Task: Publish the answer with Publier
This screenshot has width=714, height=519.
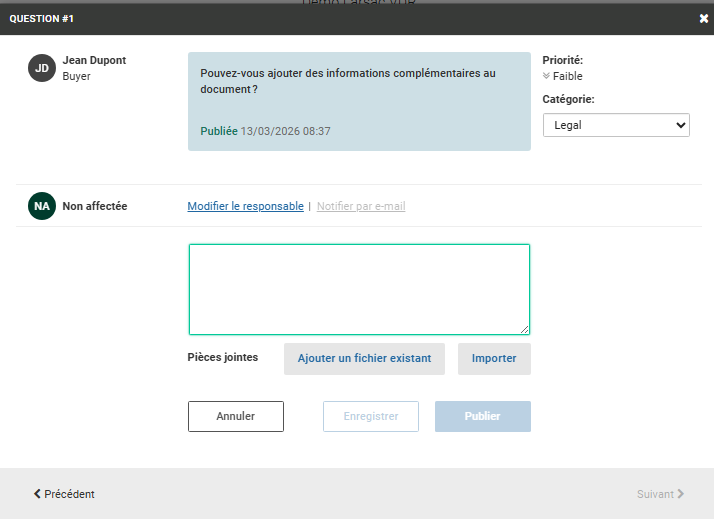Action: click(482, 416)
